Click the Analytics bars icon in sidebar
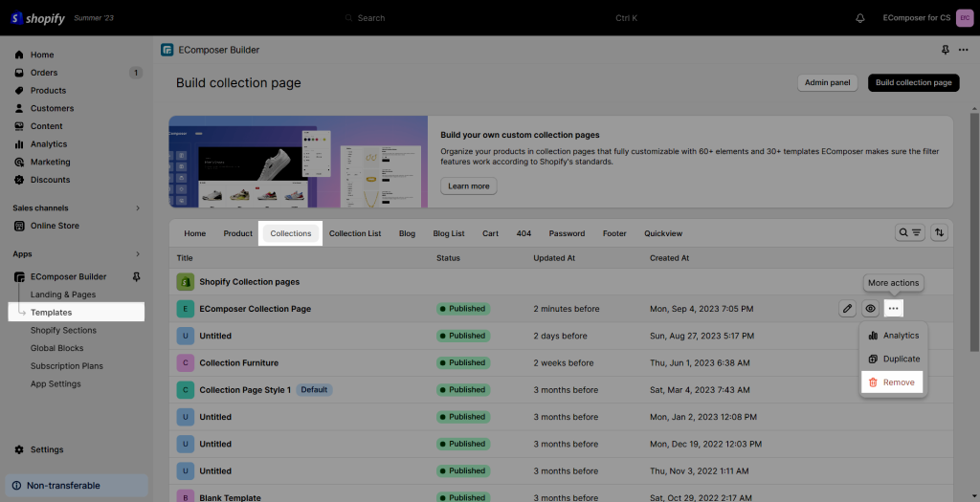 (x=19, y=144)
